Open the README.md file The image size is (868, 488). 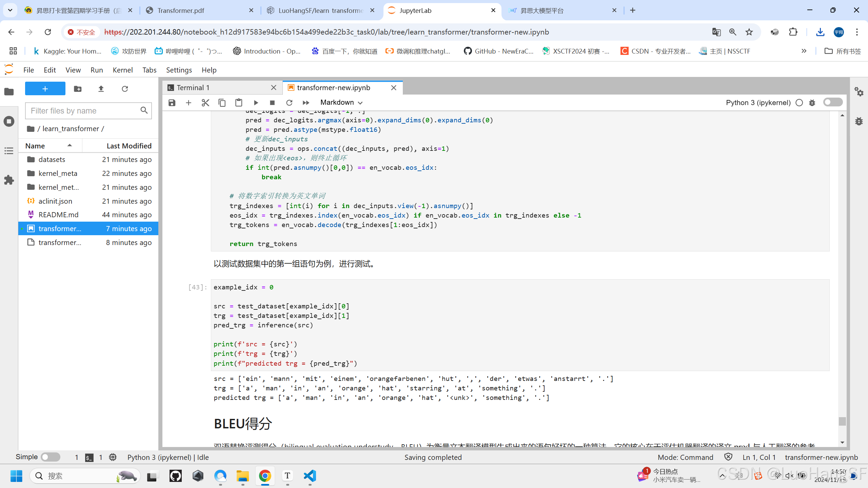tap(58, 215)
